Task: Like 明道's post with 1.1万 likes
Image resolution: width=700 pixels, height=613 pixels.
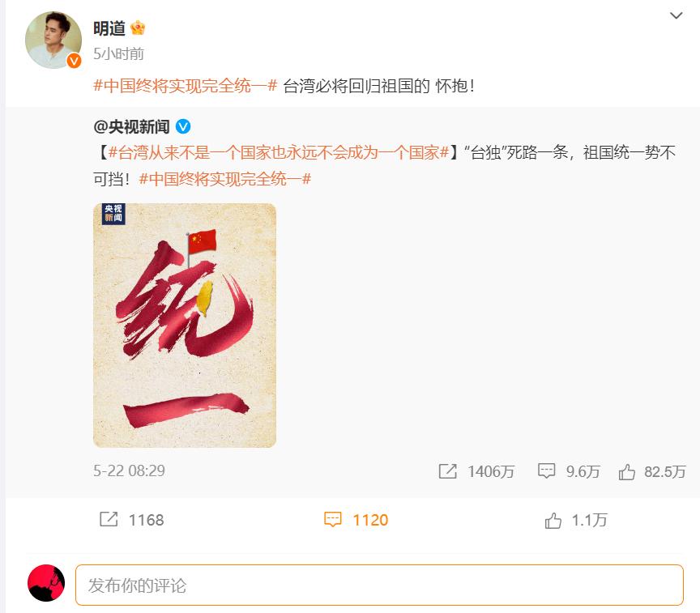Action: 576,520
